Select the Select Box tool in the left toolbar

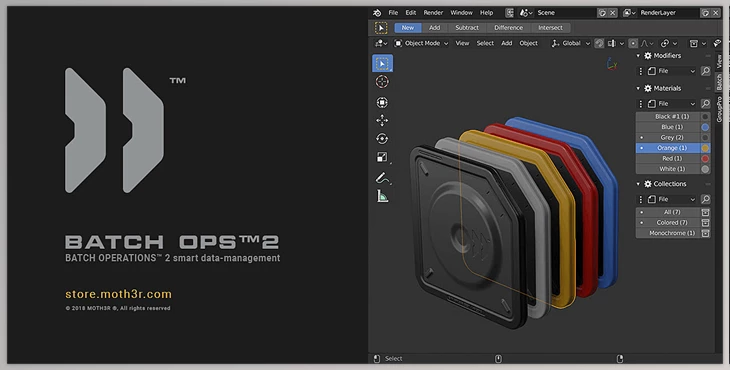(x=382, y=63)
